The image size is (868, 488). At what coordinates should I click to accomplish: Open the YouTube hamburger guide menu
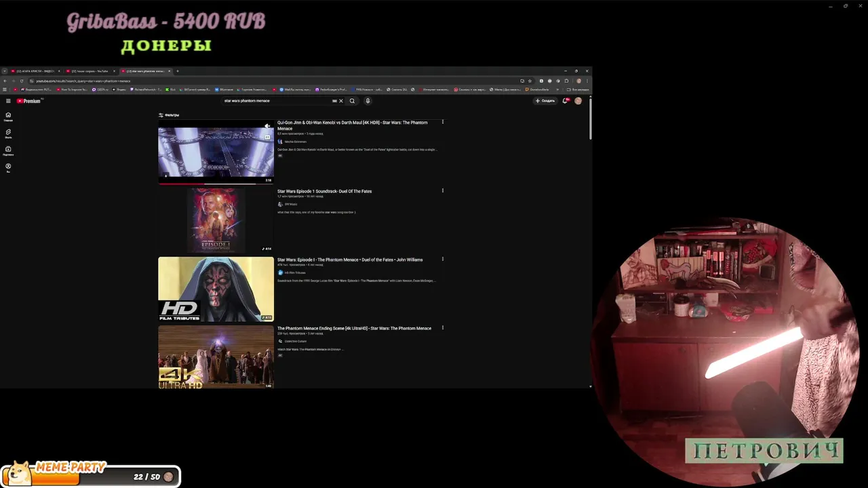[x=8, y=101]
